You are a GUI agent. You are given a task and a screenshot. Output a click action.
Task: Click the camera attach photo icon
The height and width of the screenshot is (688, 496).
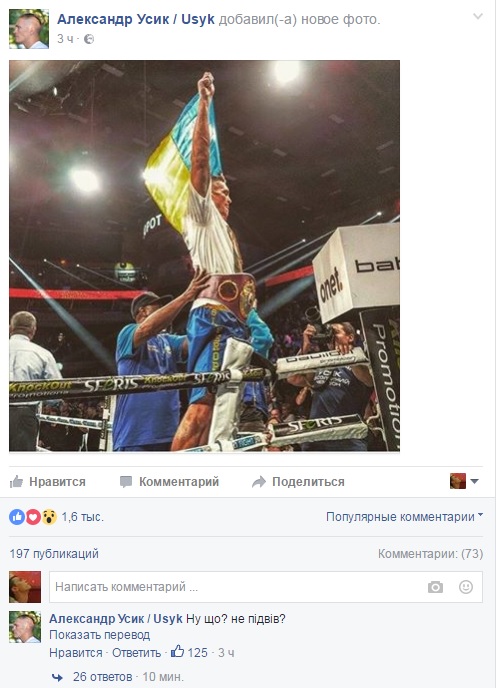click(435, 587)
